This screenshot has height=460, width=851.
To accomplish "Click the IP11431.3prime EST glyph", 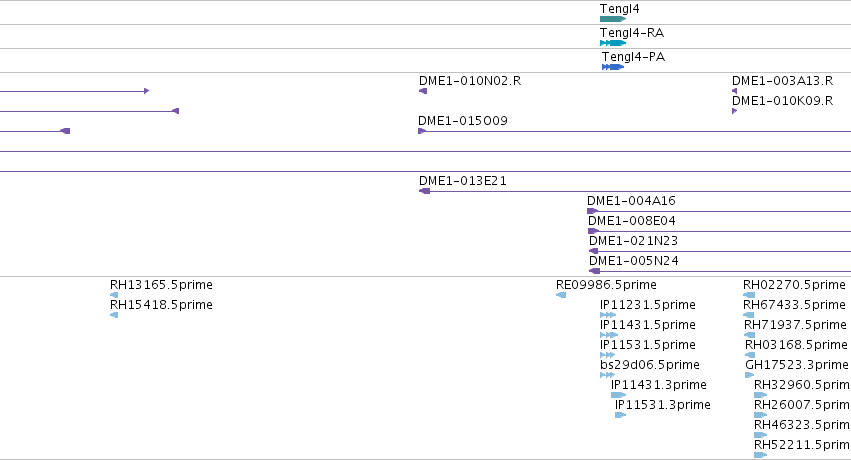I will coord(619,395).
